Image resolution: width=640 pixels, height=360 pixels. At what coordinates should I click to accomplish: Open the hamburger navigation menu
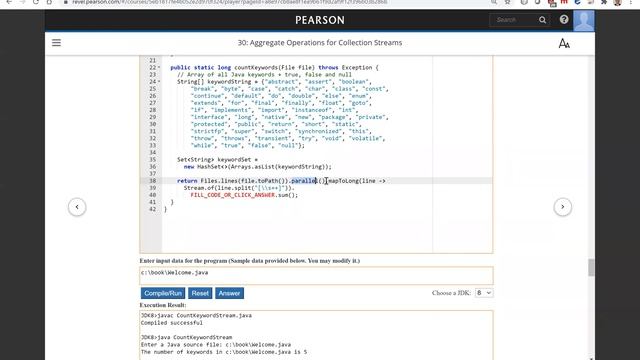56,42
